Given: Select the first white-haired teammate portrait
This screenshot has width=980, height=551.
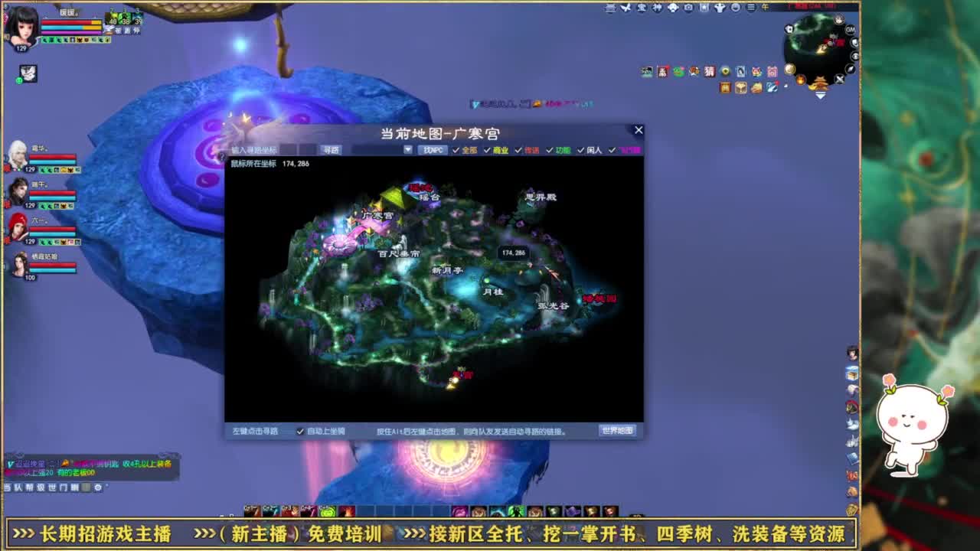Looking at the screenshot, I should 18,155.
